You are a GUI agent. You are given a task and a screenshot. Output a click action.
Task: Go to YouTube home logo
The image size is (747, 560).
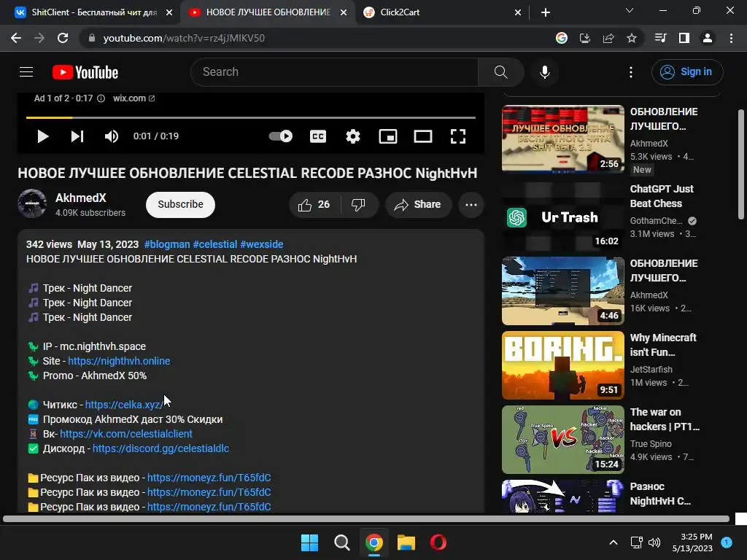pyautogui.click(x=85, y=72)
